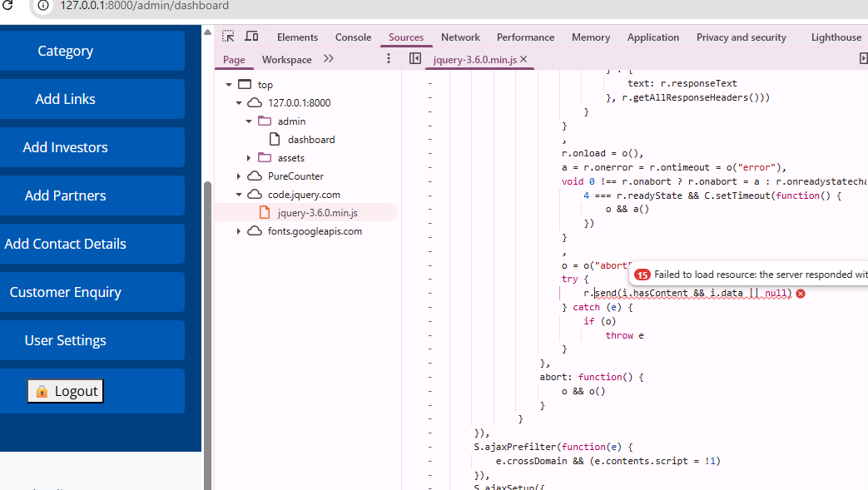The width and height of the screenshot is (868, 490).
Task: Toggle the debugger sidebar at right edge
Action: (863, 59)
